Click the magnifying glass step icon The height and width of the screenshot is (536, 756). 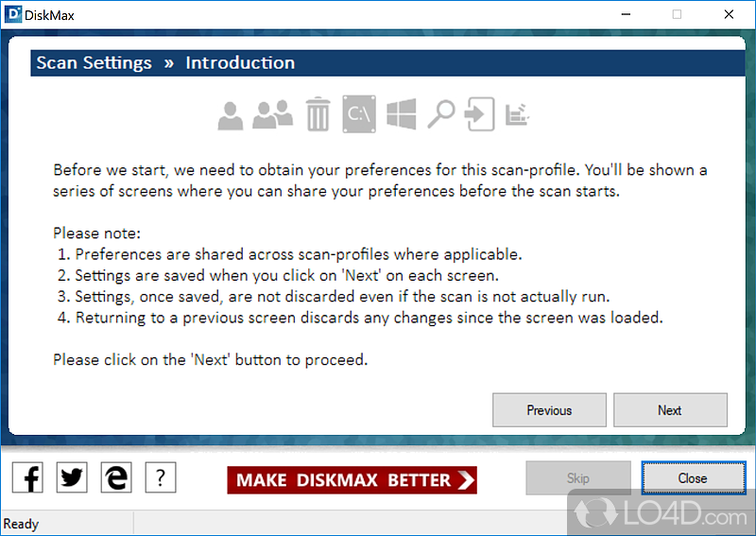click(x=441, y=114)
